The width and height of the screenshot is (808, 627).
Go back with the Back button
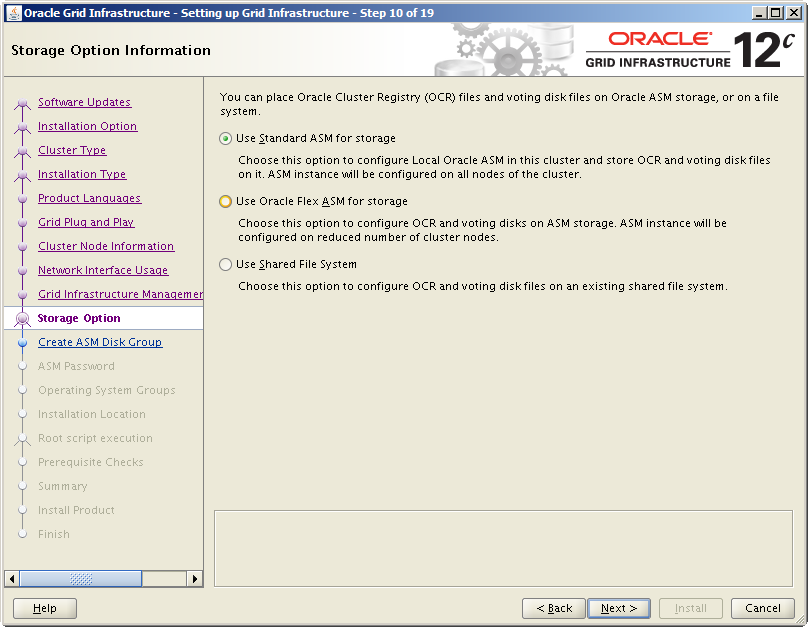click(x=553, y=608)
